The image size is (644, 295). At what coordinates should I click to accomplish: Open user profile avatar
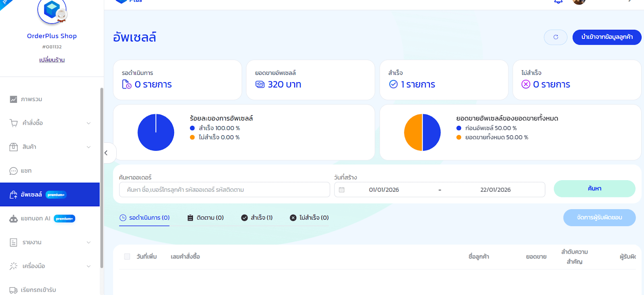579,2
